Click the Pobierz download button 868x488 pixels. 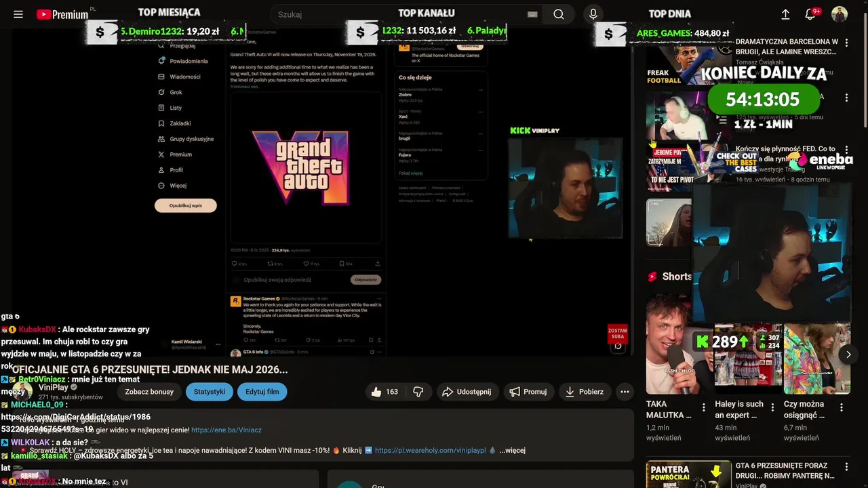584,392
